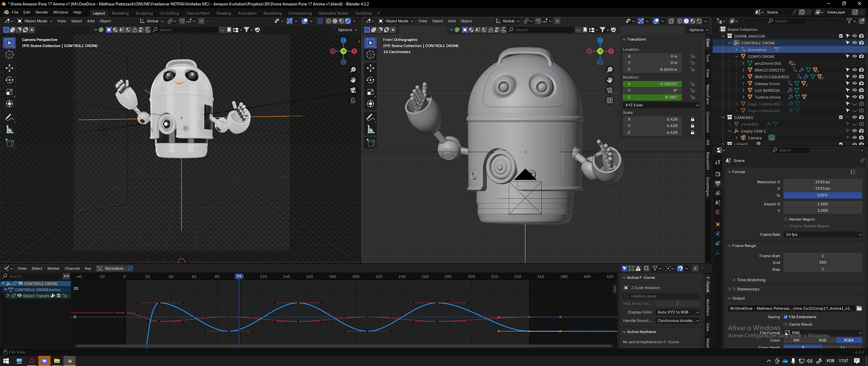Open Blender icon in Windows taskbar
Screen dimensions: 868x366
70,361
